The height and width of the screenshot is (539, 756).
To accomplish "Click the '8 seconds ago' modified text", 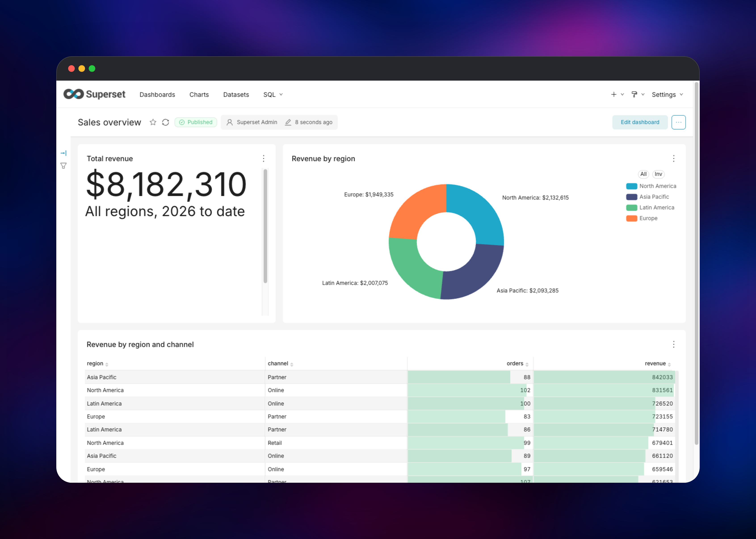I will click(x=314, y=122).
